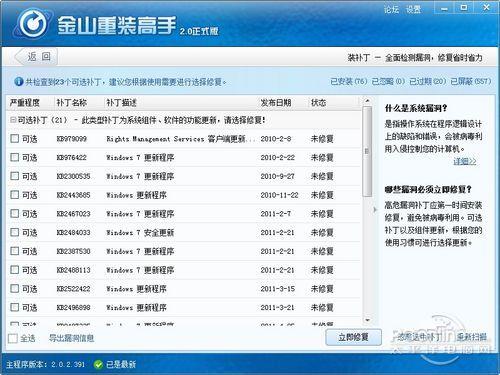
Task: Click 未修复 status for KB979099
Action: point(322,139)
